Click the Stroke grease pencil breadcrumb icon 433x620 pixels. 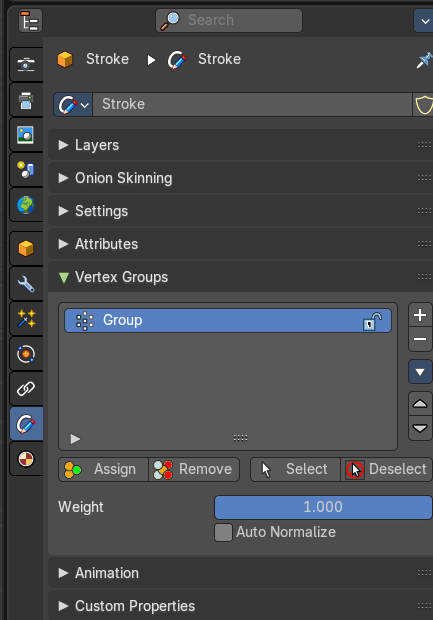[177, 60]
